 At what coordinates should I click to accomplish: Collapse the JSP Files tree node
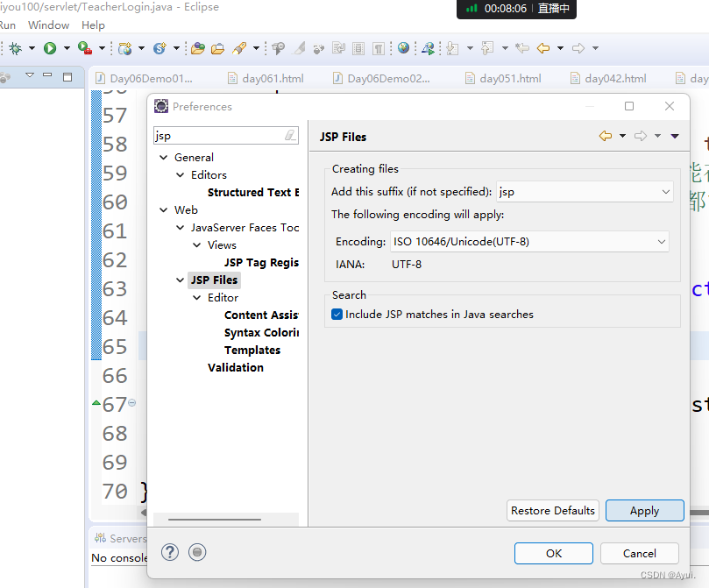pyautogui.click(x=180, y=280)
